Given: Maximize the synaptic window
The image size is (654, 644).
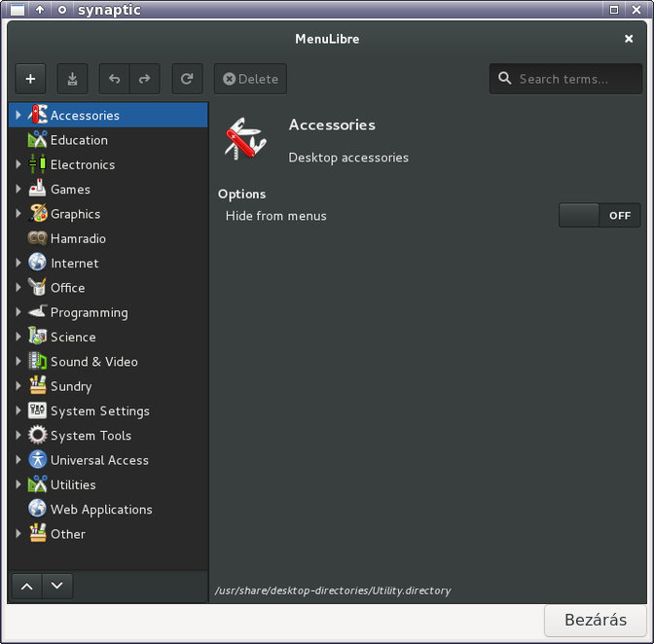Looking at the screenshot, I should (614, 9).
